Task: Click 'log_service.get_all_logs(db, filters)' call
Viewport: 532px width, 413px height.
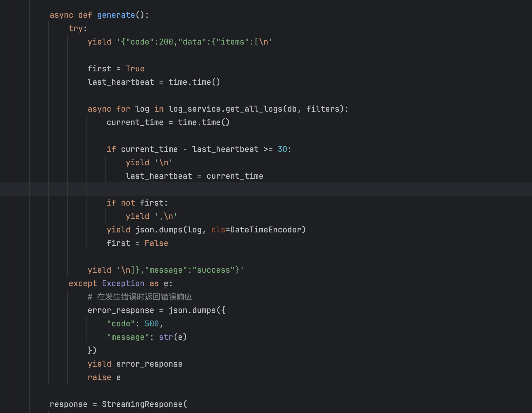Action: click(x=256, y=109)
